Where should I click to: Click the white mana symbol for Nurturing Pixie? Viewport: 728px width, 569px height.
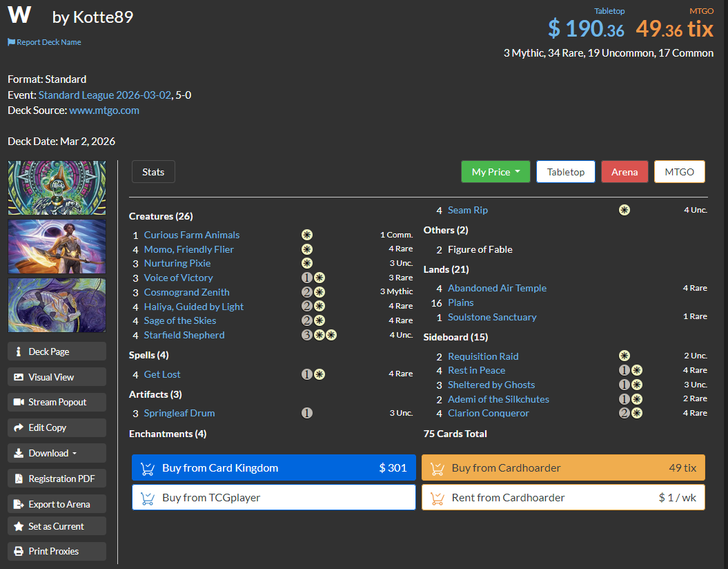pos(307,263)
